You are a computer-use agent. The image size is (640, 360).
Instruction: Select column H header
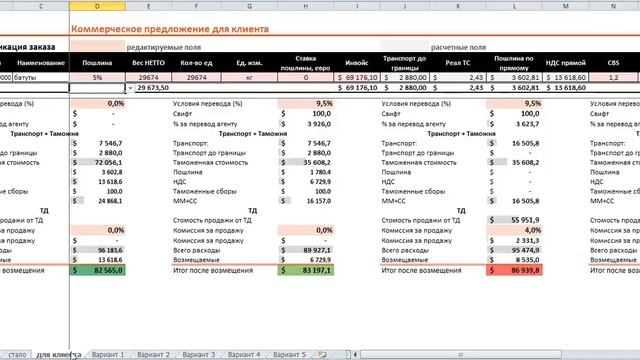(306, 6)
